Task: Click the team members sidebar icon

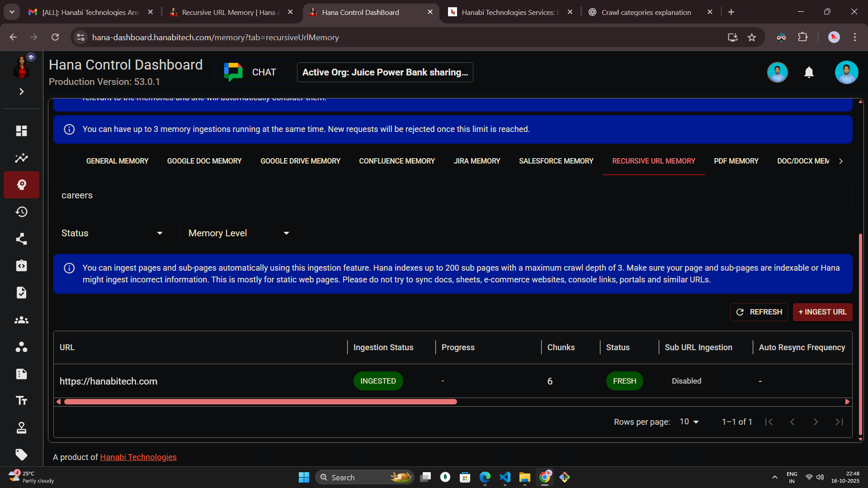Action: [x=21, y=320]
